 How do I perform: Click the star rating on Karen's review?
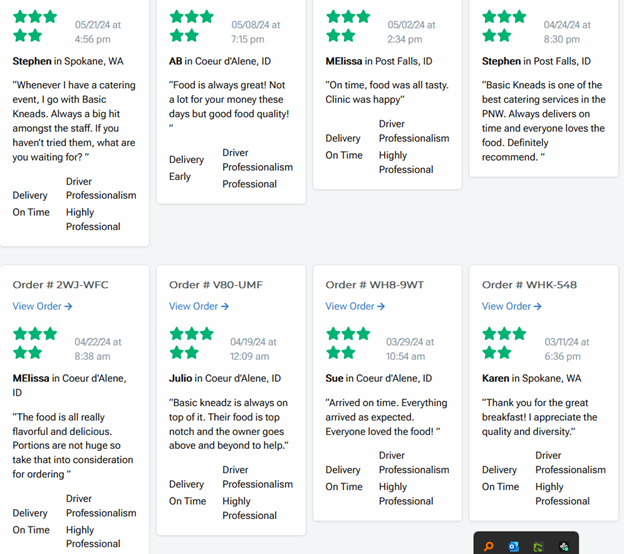tap(504, 343)
